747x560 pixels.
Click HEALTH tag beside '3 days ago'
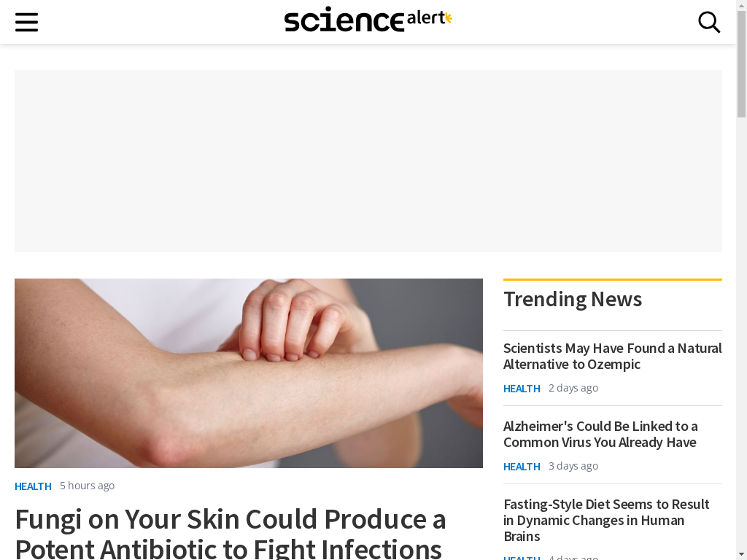pos(522,467)
